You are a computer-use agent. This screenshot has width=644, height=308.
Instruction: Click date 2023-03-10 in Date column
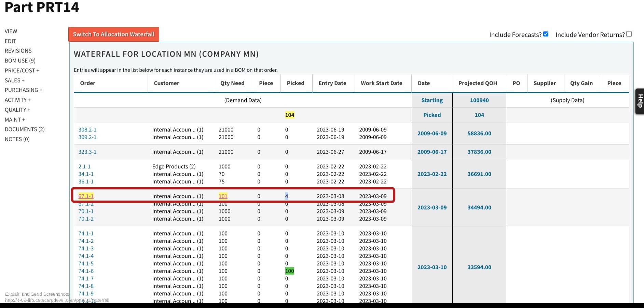(432, 267)
